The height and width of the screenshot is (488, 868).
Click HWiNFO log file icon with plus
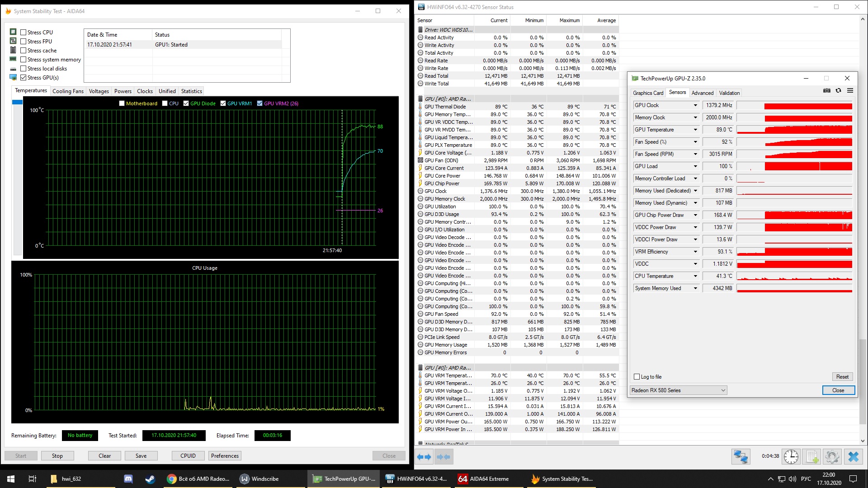point(812,457)
